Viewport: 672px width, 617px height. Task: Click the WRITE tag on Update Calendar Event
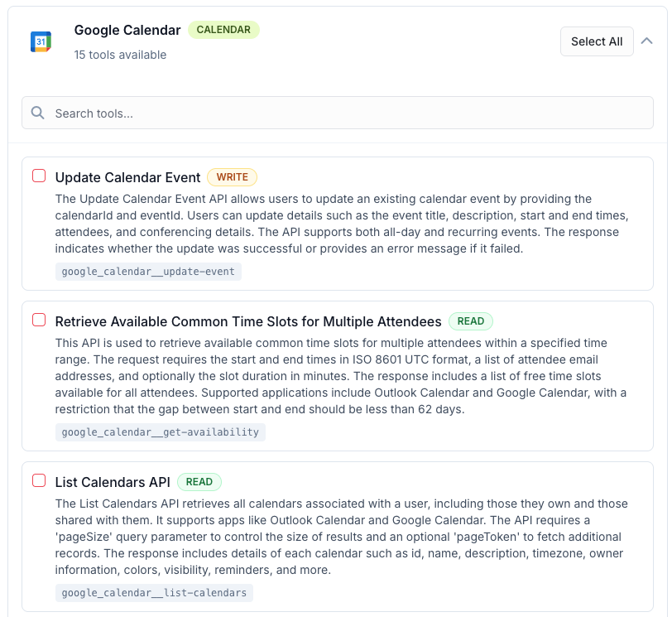(x=232, y=177)
